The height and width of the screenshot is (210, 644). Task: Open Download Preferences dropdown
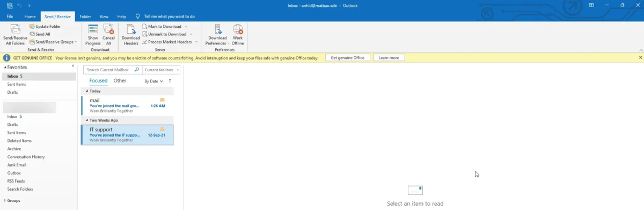[x=217, y=35]
